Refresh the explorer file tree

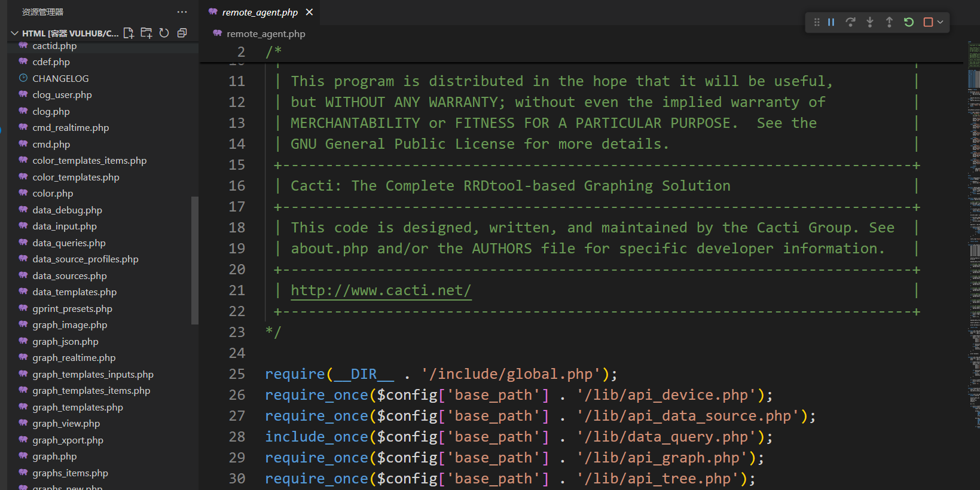164,33
